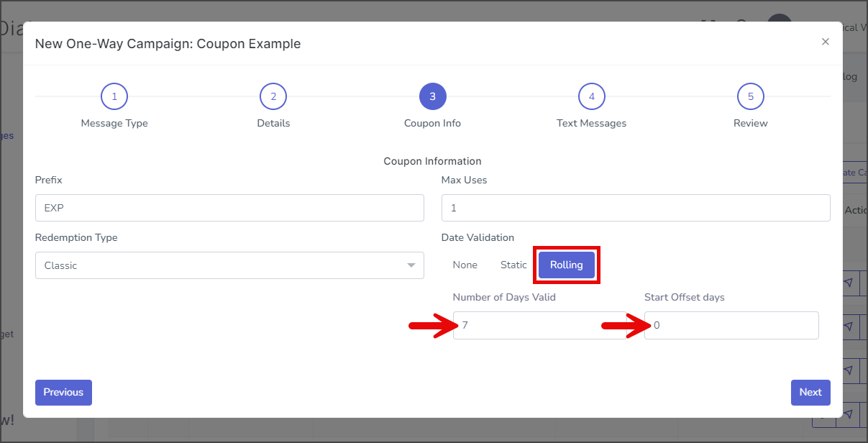The image size is (868, 443).
Task: Click the Start Offset days field
Action: [x=731, y=325]
